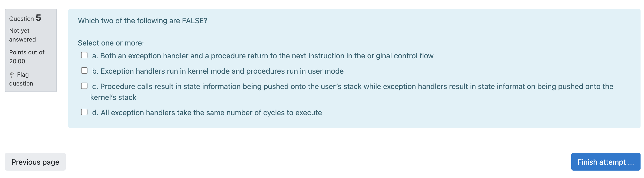
Task: Check answer option c checkbox
Action: point(84,86)
